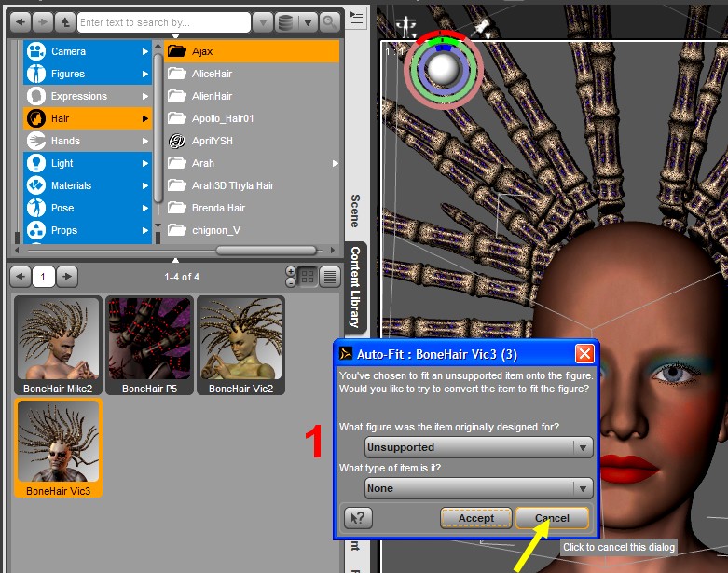Expand the Camera submenu arrow
Screen dimensions: 728x573
[145, 51]
